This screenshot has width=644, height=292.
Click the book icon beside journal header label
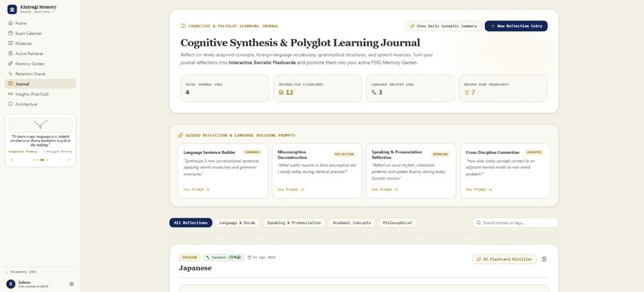(x=183, y=26)
